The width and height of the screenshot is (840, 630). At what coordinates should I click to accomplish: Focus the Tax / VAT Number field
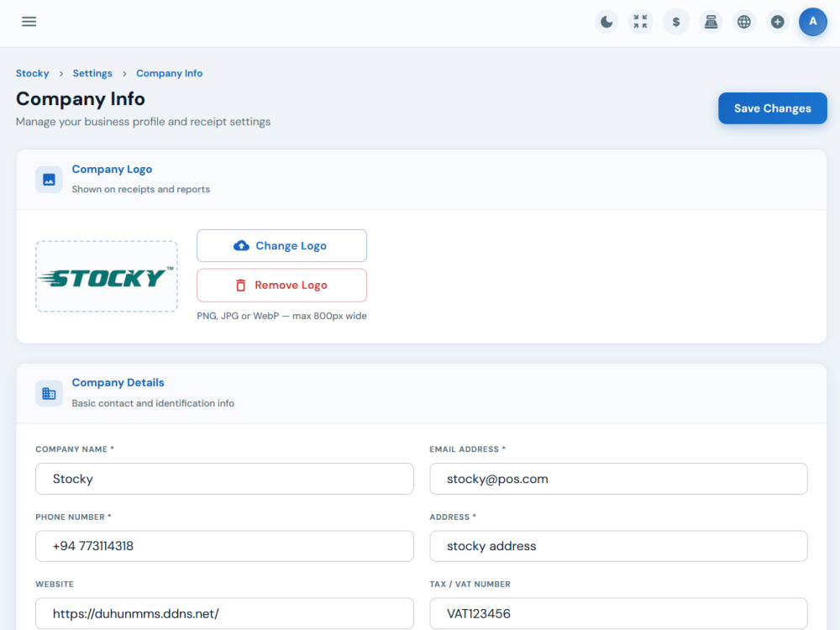(x=618, y=613)
